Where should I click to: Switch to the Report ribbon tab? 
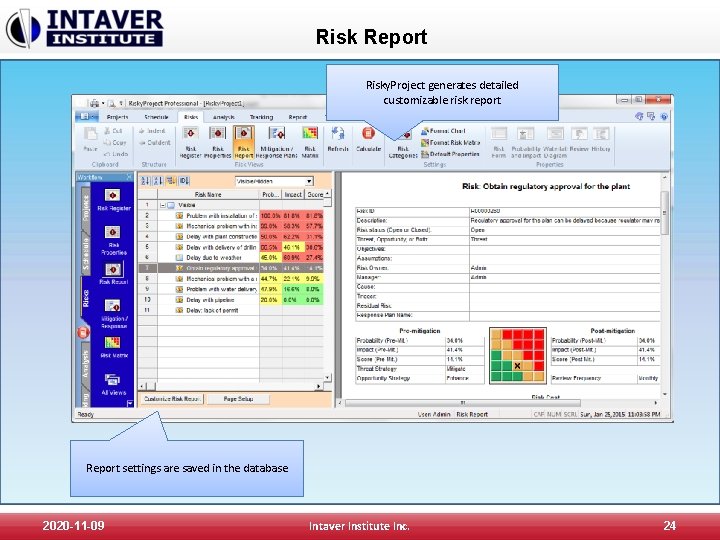click(298, 117)
